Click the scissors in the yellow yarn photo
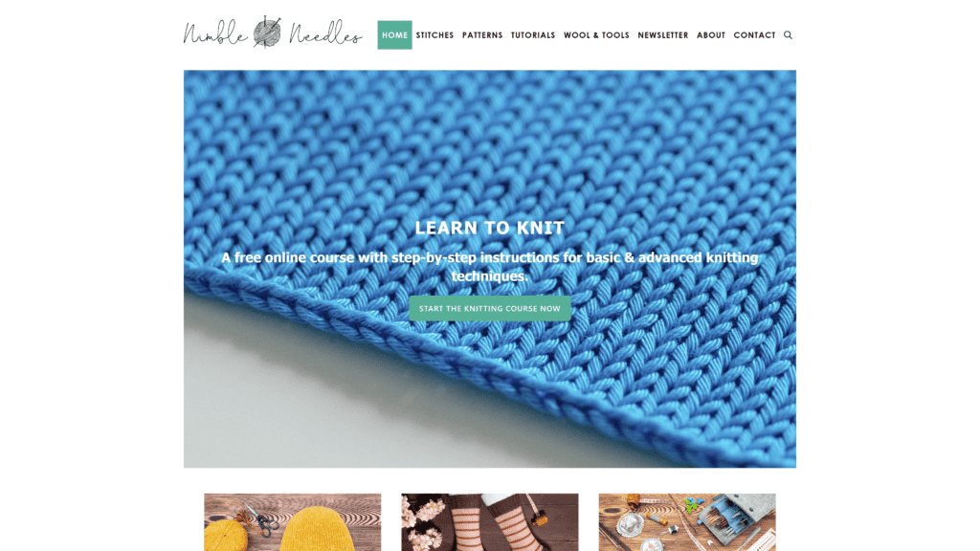The image size is (980, 551). click(262, 519)
